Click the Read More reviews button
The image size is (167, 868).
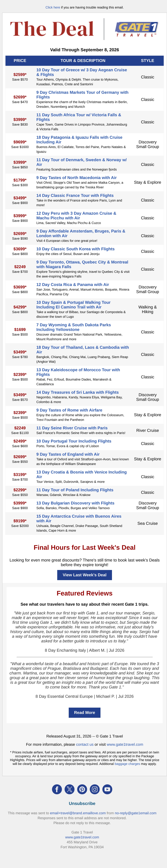[x=84, y=712]
